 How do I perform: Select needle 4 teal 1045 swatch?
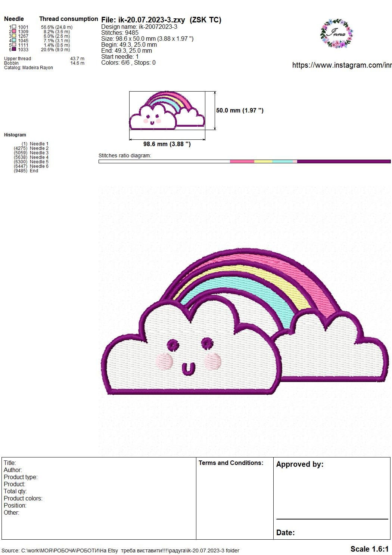(13, 41)
